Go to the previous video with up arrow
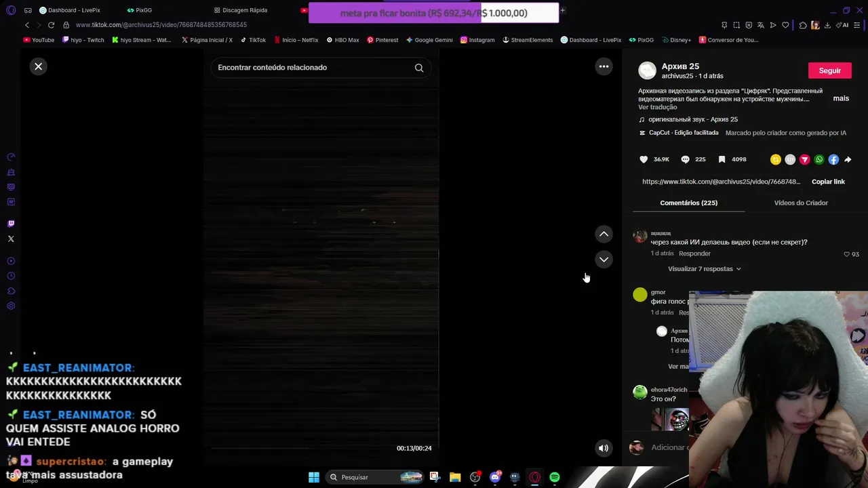This screenshot has width=868, height=488. [604, 234]
